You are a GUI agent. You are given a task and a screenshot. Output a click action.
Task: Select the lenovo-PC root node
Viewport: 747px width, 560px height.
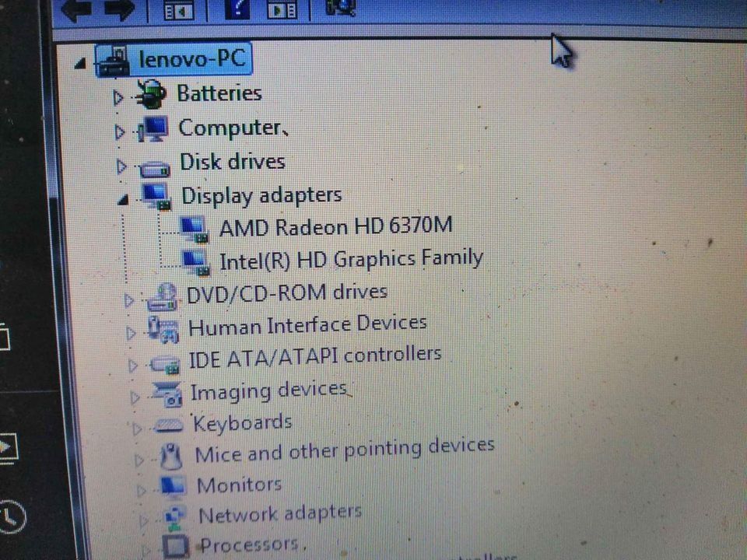[x=192, y=59]
